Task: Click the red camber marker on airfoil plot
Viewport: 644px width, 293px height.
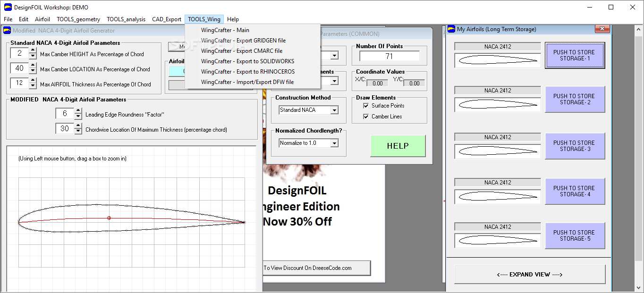Action: point(109,218)
